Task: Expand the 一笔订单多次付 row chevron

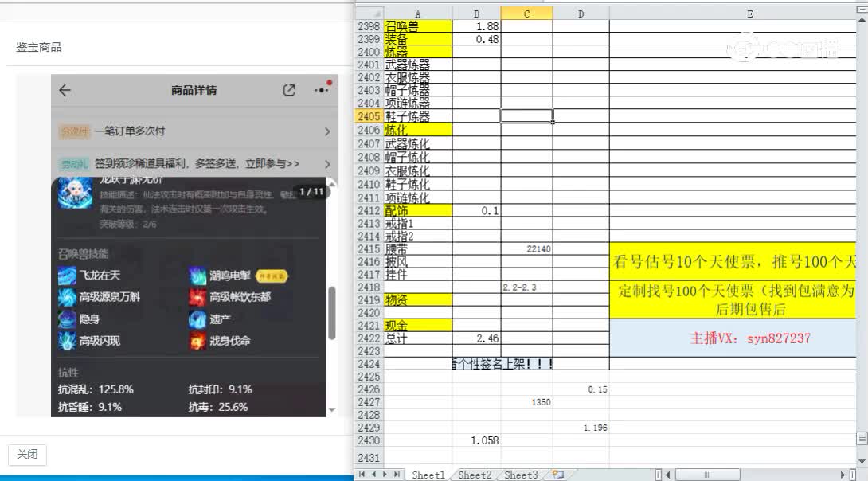Action: tap(327, 131)
